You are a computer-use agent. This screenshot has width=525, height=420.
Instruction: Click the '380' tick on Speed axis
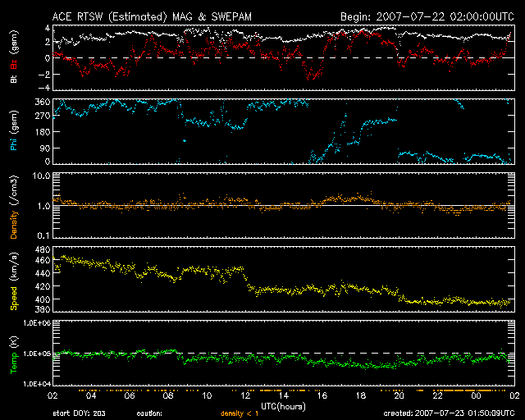click(43, 309)
